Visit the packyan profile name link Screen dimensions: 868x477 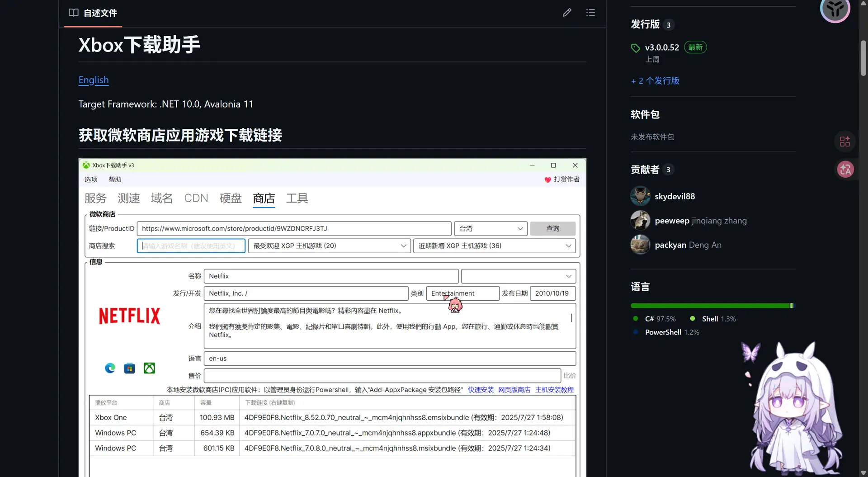click(x=670, y=245)
